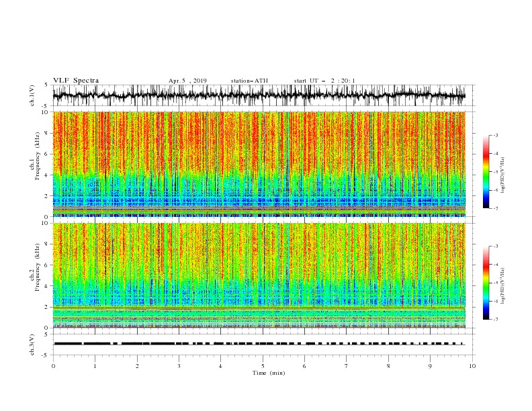532x411 pixels.
Task: Click time axis tick label "5"
Action: 263,366
